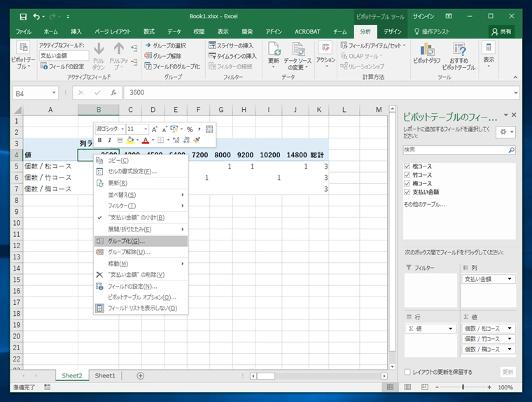Toggle "支払い金額" の小計 menu option
The height and width of the screenshot is (402, 532).
(x=141, y=217)
